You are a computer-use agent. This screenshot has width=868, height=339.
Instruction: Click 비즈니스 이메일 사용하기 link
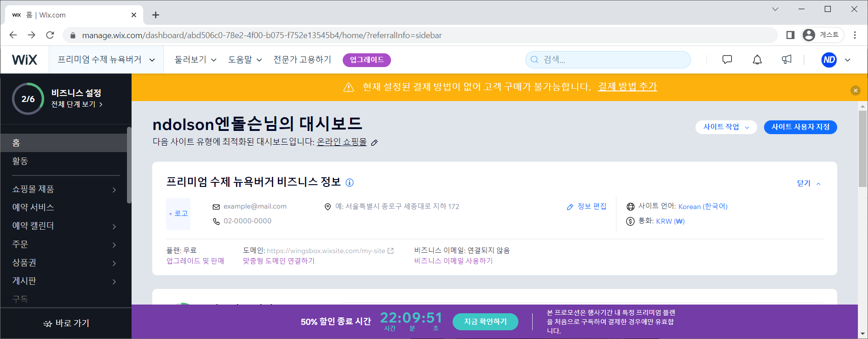(x=453, y=261)
